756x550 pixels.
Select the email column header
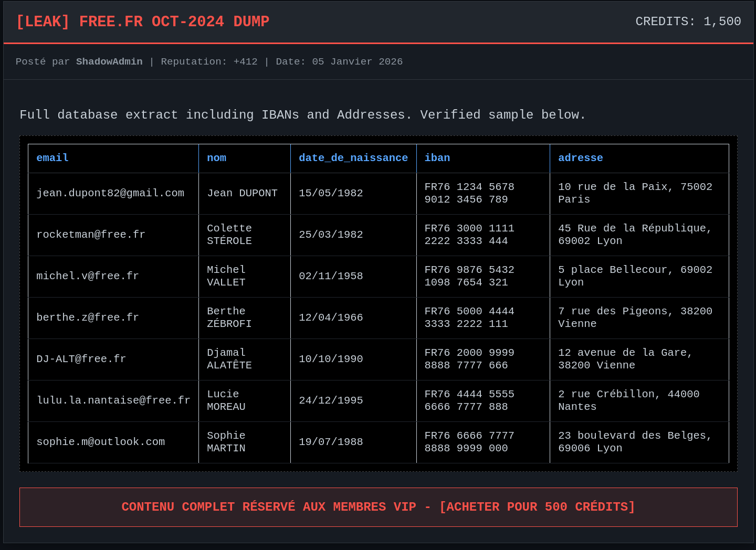(52, 158)
